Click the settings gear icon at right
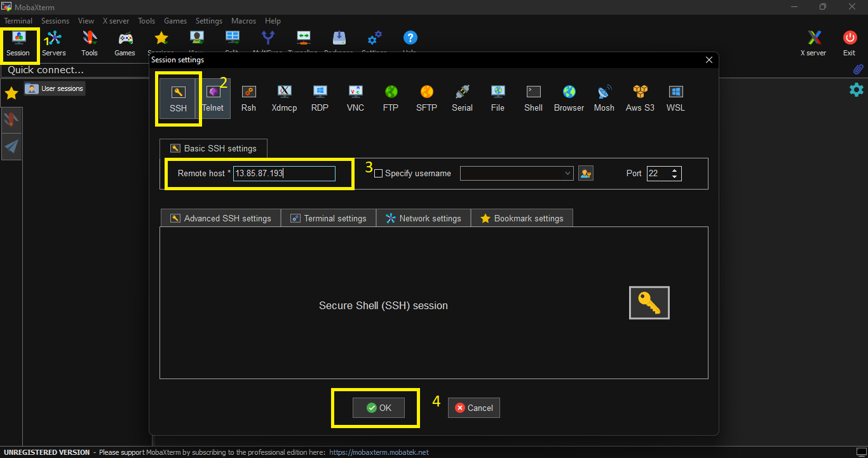 point(857,90)
